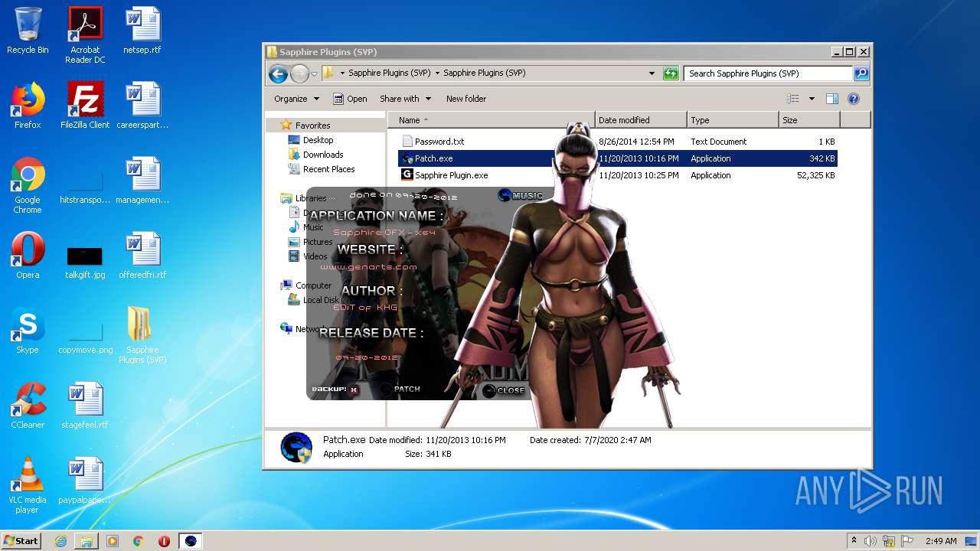
Task: Select the Password.txt file
Action: point(433,142)
